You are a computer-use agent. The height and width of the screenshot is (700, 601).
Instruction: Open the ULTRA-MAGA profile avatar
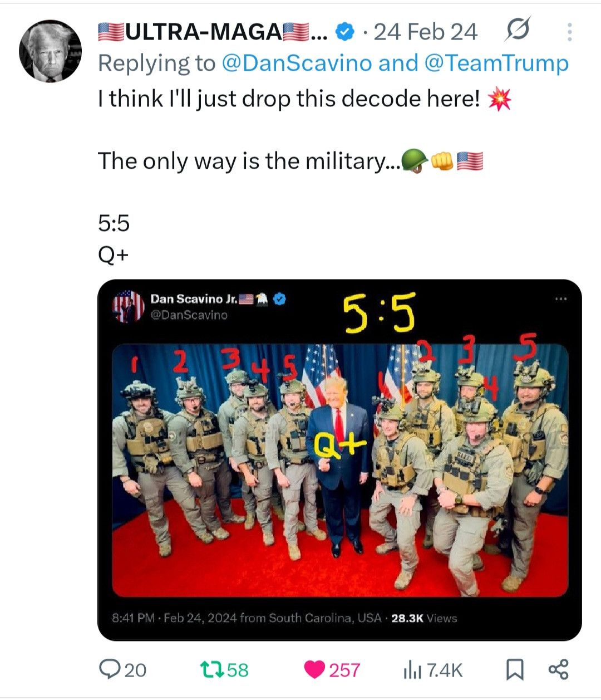50,51
